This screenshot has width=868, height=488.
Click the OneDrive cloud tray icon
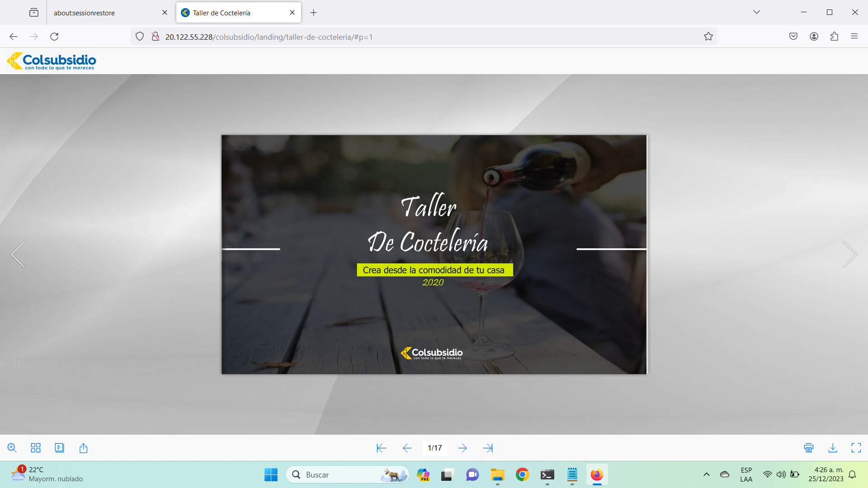coord(725,474)
